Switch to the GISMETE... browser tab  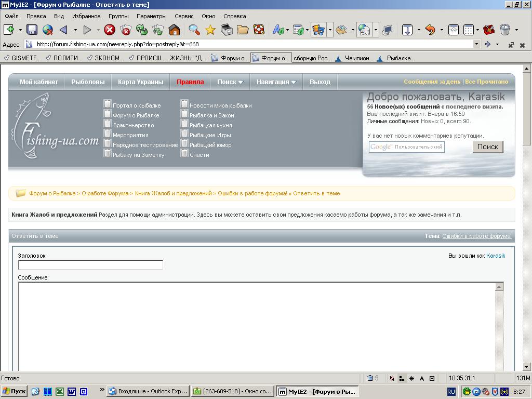click(x=22, y=58)
